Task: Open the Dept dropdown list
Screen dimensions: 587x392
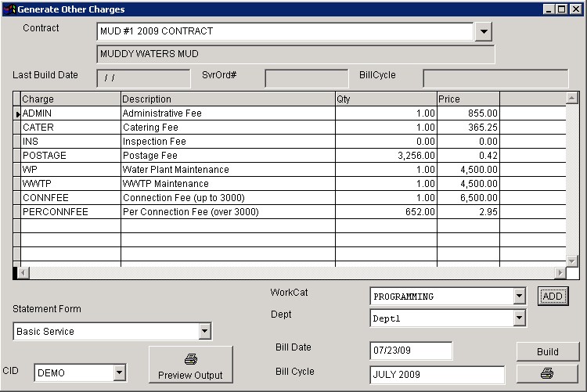Action: tap(518, 318)
